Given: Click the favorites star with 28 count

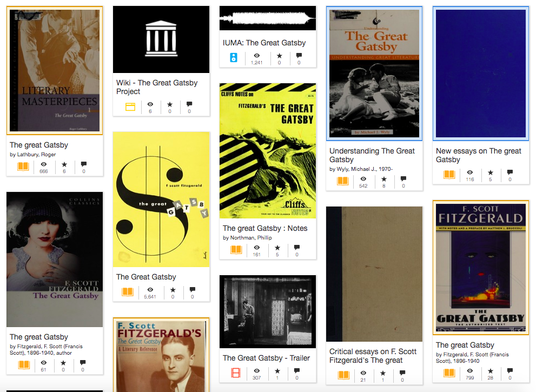Looking at the screenshot, I should pos(490,371).
